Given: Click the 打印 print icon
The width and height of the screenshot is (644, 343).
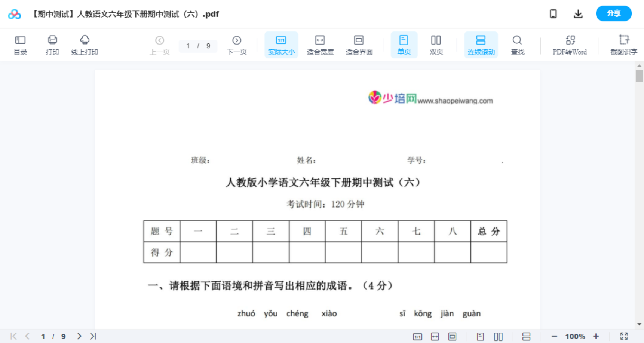Looking at the screenshot, I should point(52,45).
